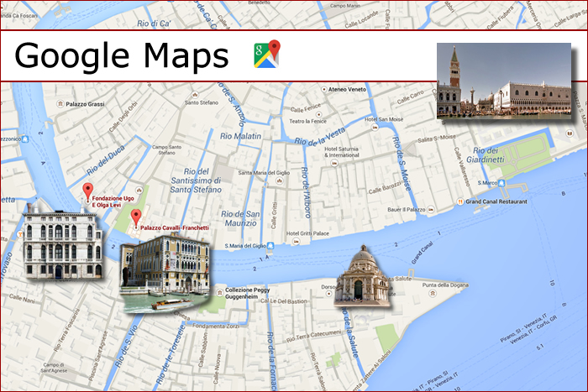Click the Google Maps title text
588x392 pixels.
coord(121,56)
